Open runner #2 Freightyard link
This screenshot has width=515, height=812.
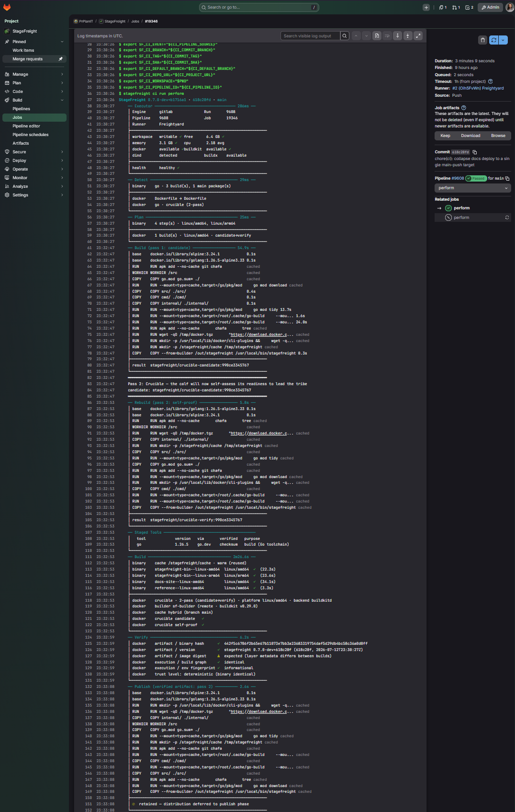click(478, 88)
